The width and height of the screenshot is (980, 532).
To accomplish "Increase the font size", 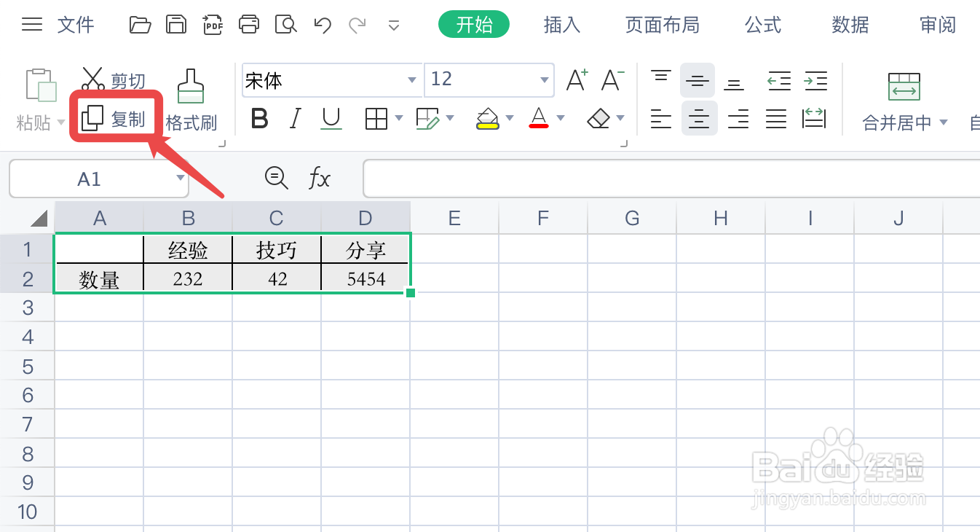I will click(577, 80).
